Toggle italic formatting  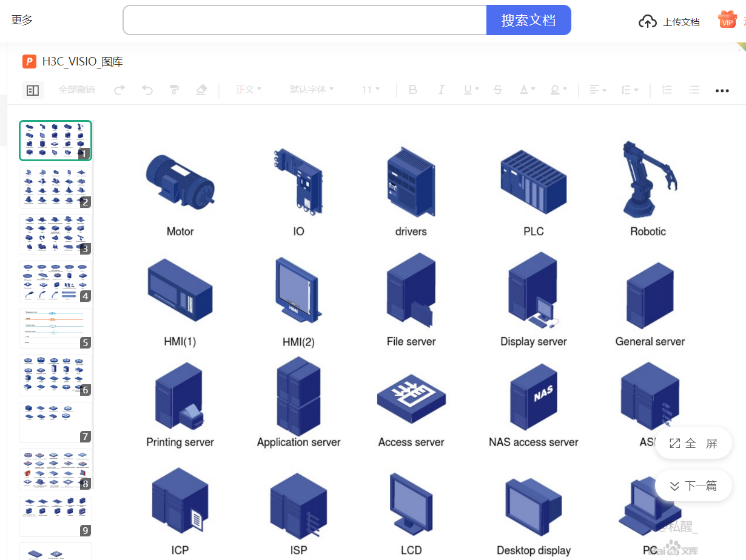[441, 90]
